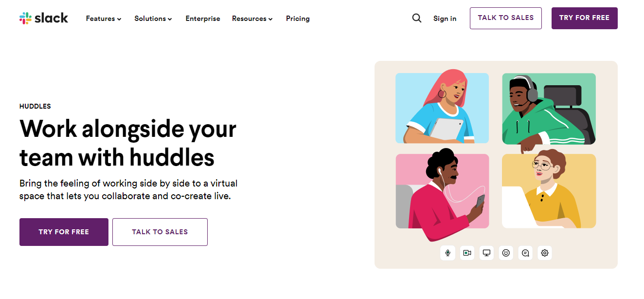Screen dimensions: 644x299
Task: Click the Slack logo
Action: [x=43, y=18]
